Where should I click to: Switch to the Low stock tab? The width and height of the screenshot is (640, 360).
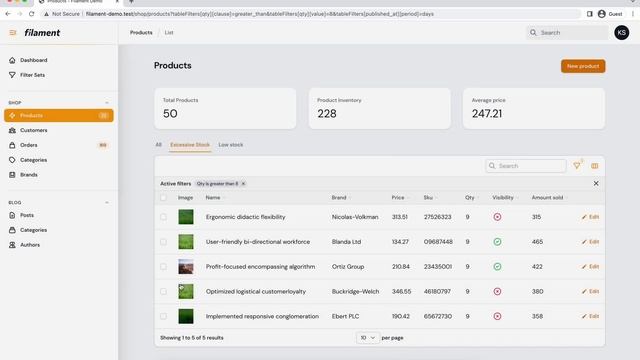click(231, 145)
